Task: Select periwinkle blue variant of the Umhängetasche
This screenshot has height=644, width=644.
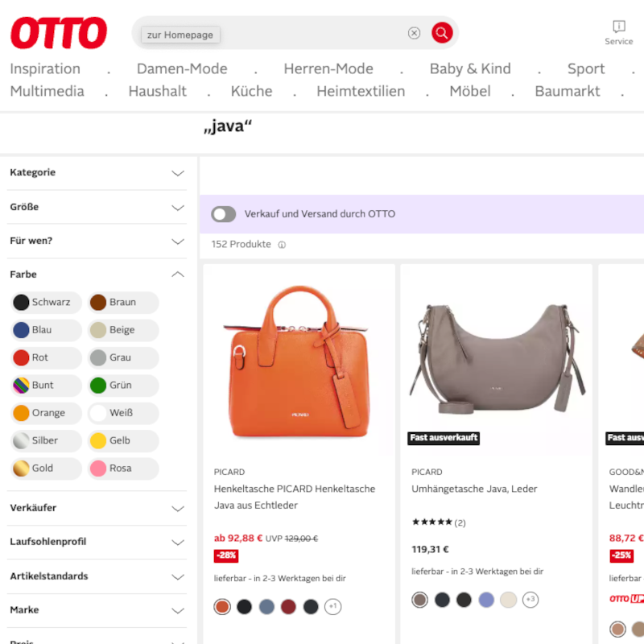Action: click(486, 600)
